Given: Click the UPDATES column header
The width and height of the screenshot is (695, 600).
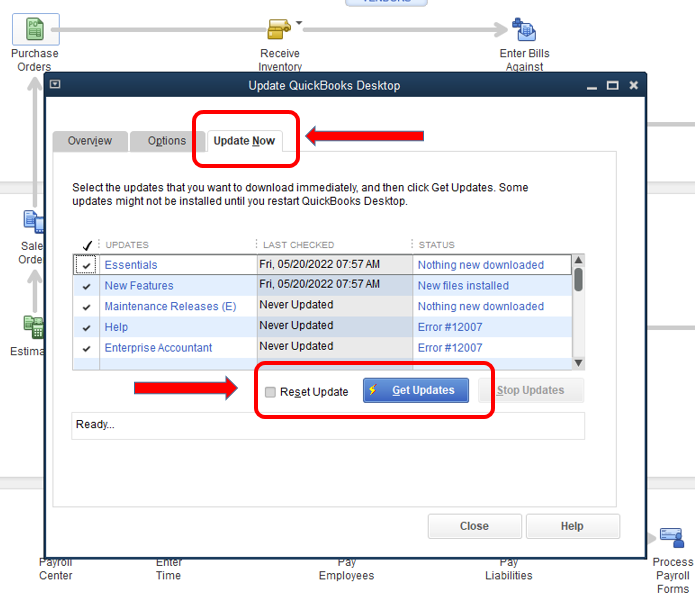Looking at the screenshot, I should pyautogui.click(x=127, y=245).
